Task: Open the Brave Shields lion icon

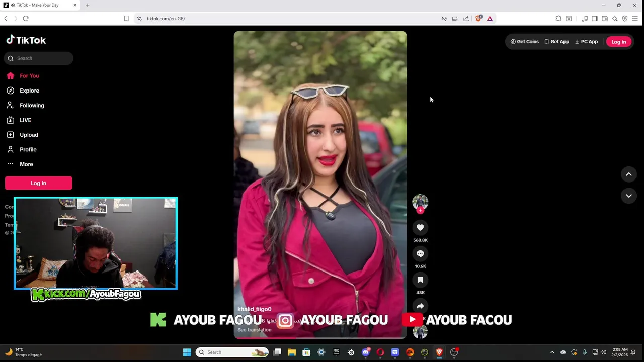Action: [x=478, y=19]
